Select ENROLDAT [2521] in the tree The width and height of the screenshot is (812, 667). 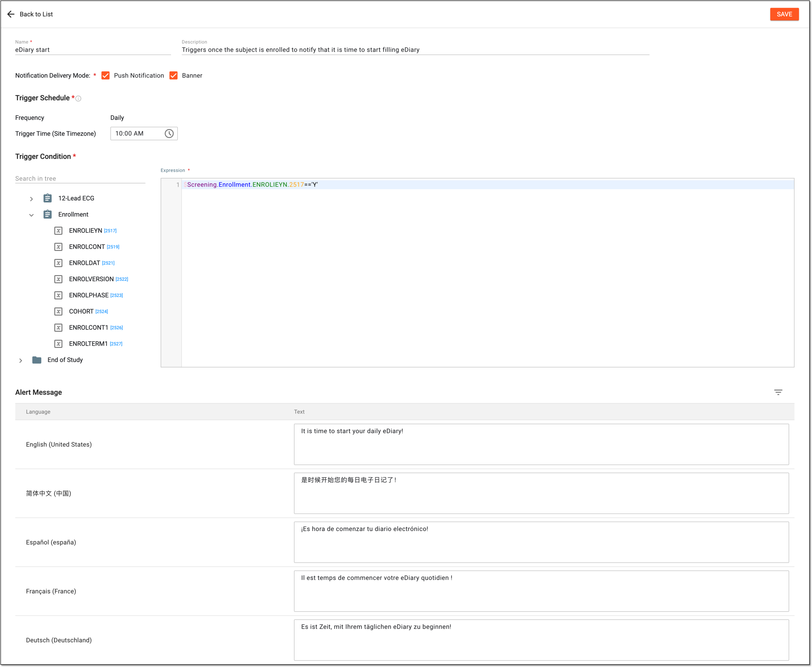(92, 263)
